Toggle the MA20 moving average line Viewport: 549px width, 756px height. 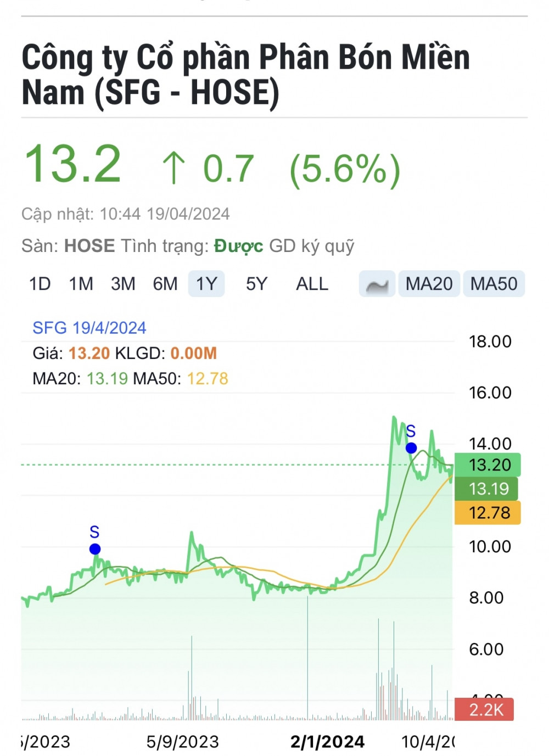[429, 284]
